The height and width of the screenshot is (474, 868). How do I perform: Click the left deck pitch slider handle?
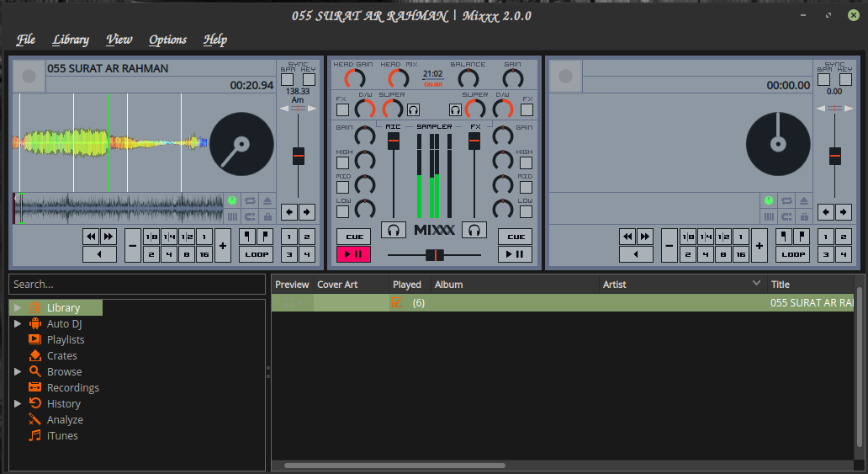tap(299, 156)
